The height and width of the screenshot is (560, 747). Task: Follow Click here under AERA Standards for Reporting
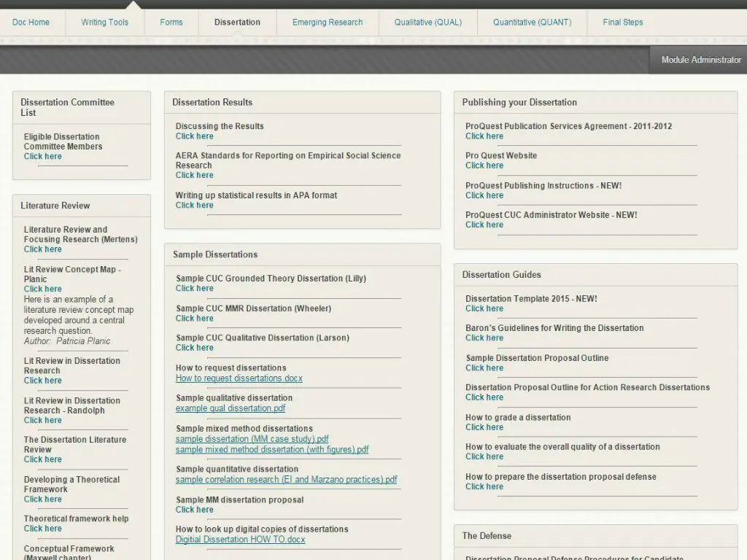click(194, 175)
